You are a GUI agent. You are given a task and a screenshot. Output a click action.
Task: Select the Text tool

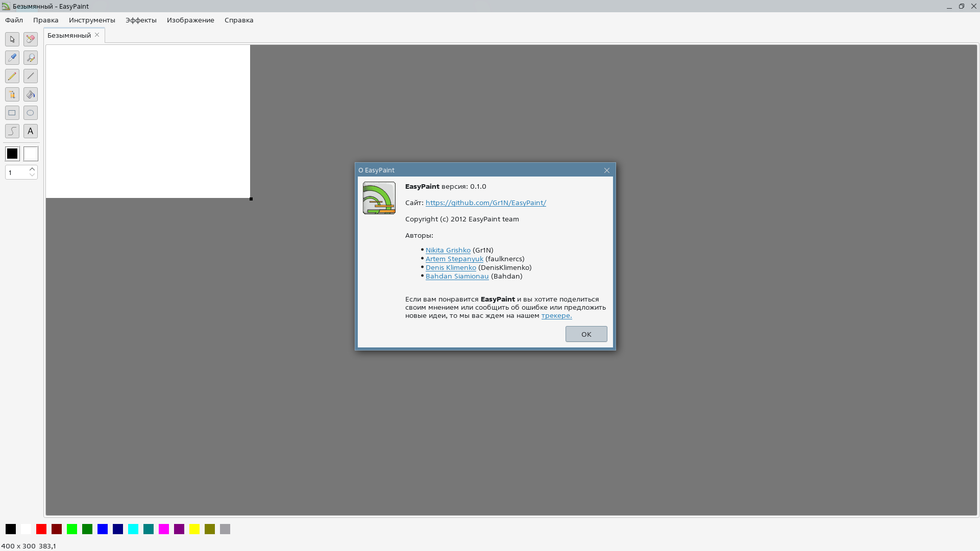[x=31, y=131]
